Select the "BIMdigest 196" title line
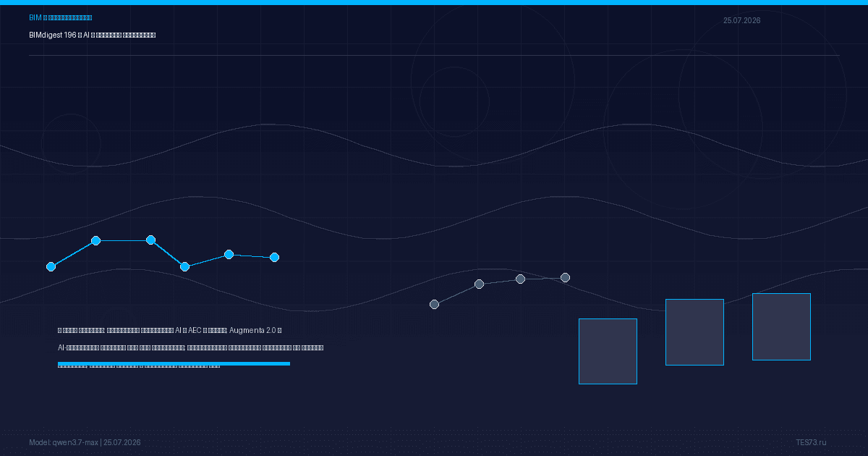This screenshot has width=868, height=456. [x=93, y=35]
